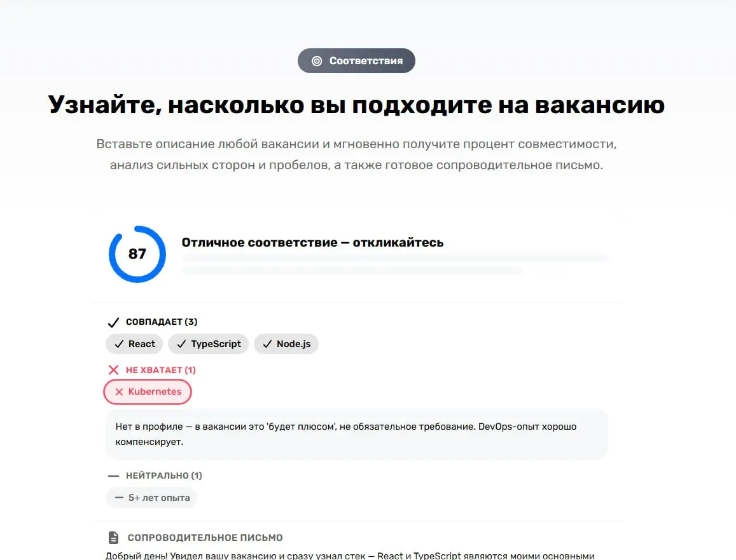Click the document icon by СОПРОВОДИТЕЛЬНОЕ ПИСЬМО

point(113,538)
